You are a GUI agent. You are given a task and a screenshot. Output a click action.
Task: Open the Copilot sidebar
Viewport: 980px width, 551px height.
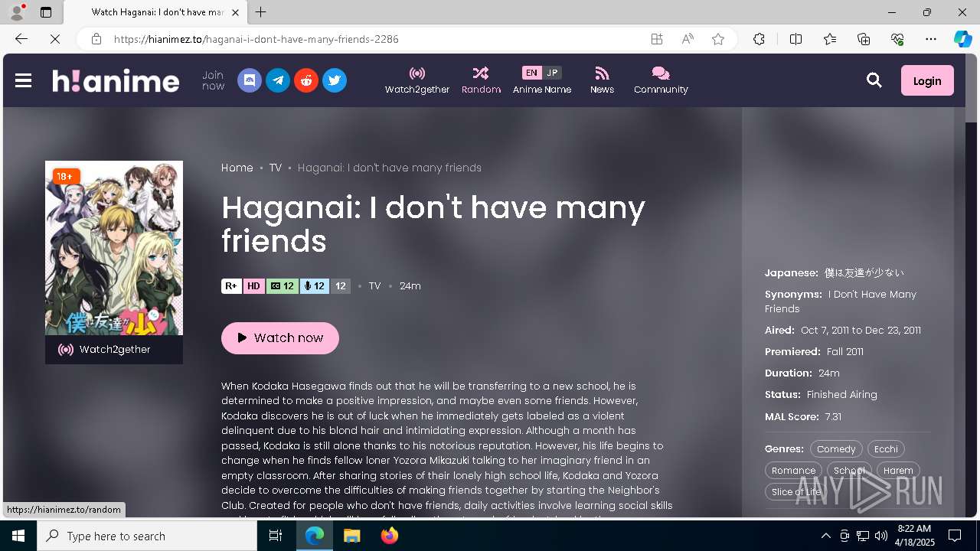point(962,39)
